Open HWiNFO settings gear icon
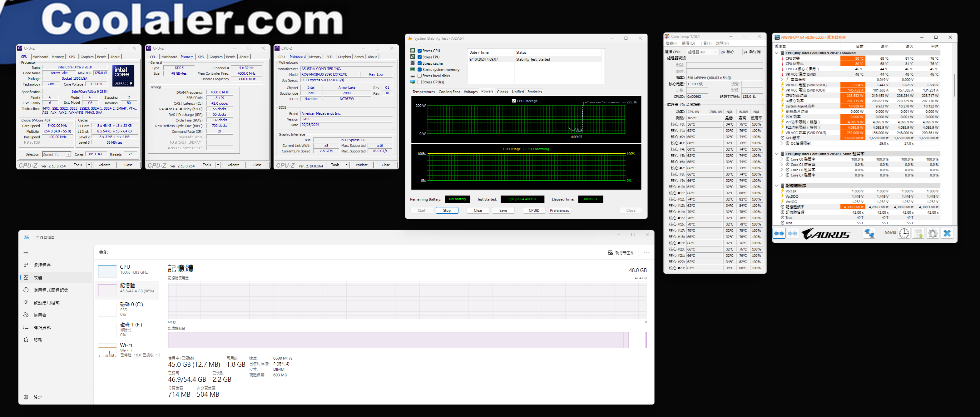 click(933, 233)
